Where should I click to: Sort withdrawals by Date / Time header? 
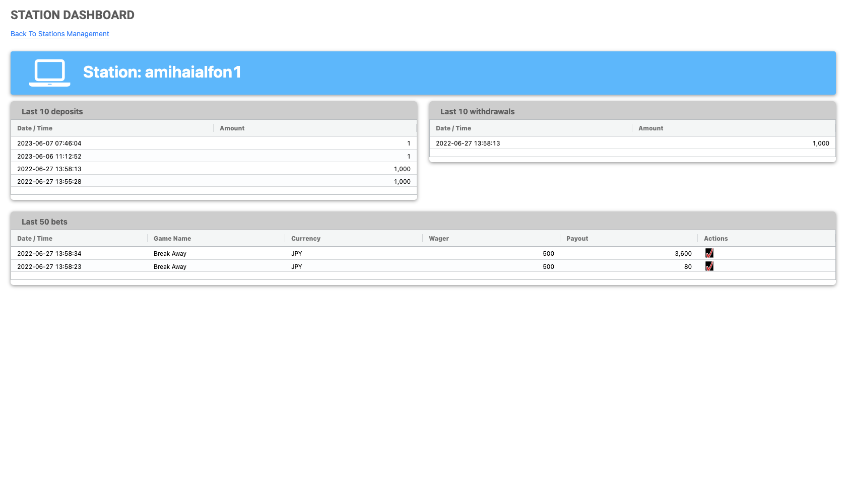[x=453, y=128]
